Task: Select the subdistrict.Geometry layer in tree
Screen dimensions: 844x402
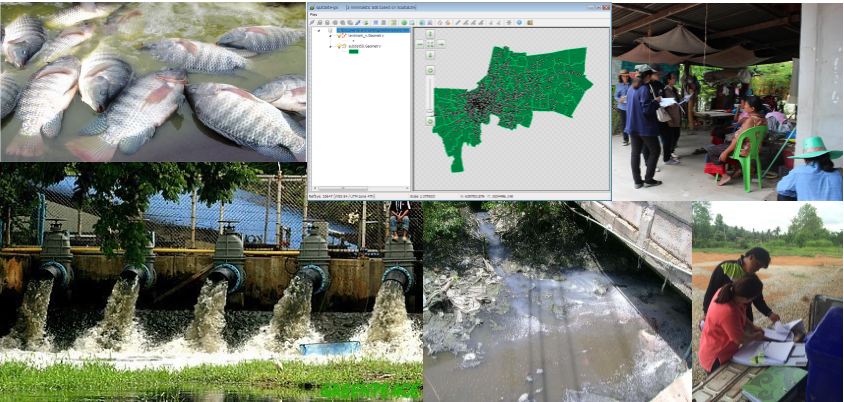Action: (x=364, y=45)
